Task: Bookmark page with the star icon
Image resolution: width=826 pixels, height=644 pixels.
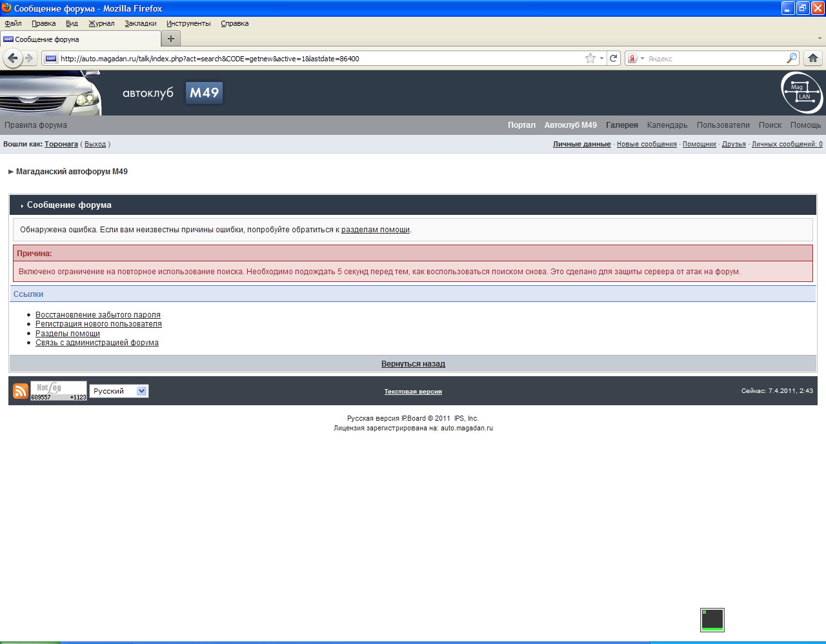Action: tap(590, 58)
